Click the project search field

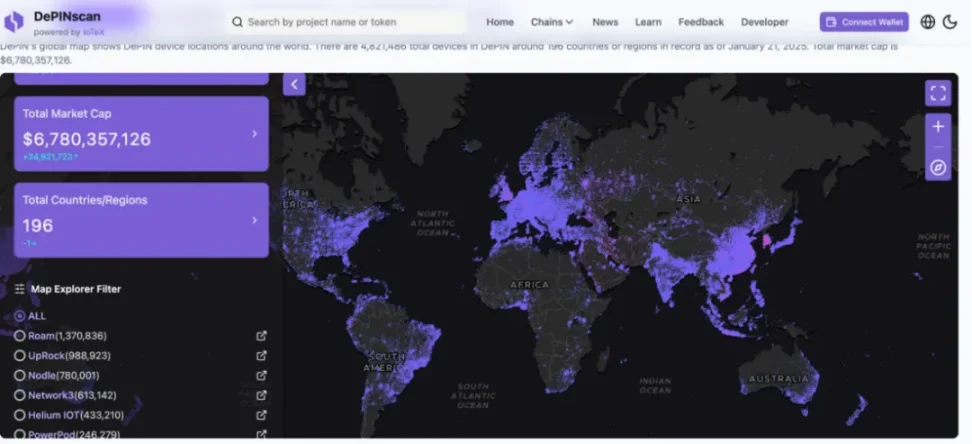point(350,22)
